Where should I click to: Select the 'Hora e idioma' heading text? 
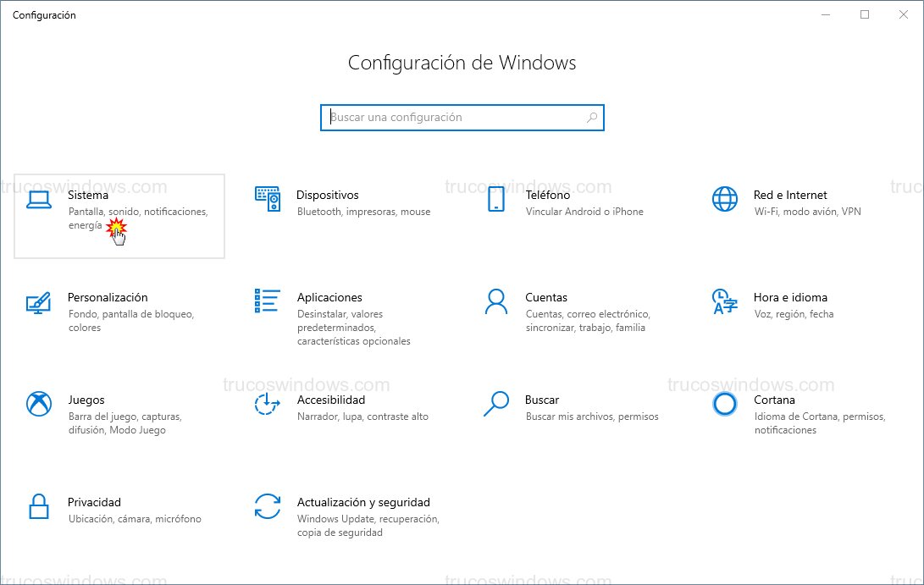point(790,297)
